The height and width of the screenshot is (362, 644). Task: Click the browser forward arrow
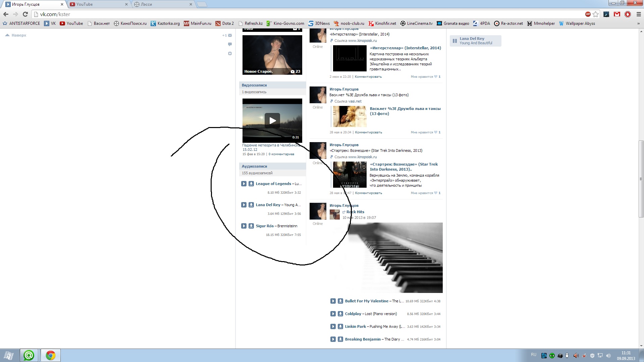tap(15, 14)
